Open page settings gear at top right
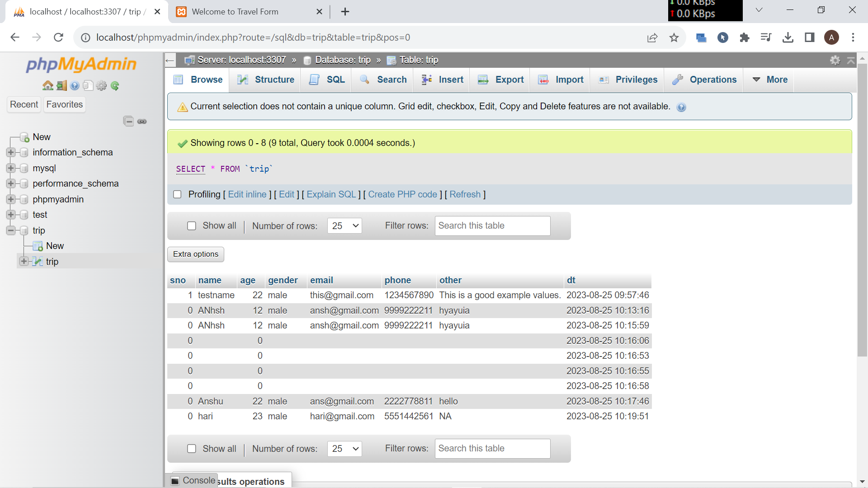 click(x=835, y=60)
